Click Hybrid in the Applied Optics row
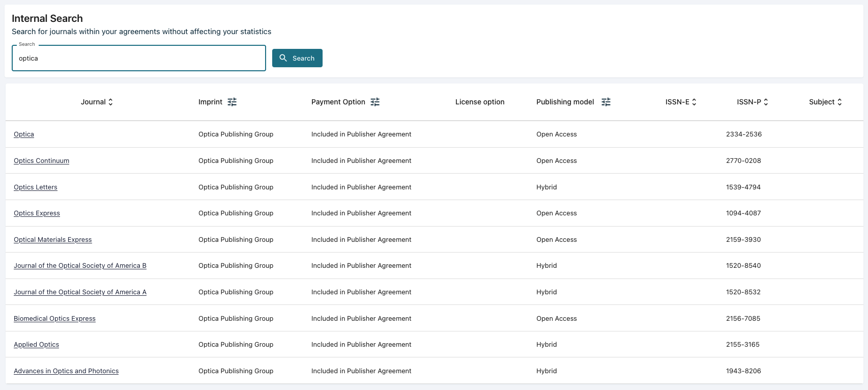The image size is (868, 390). pyautogui.click(x=546, y=345)
